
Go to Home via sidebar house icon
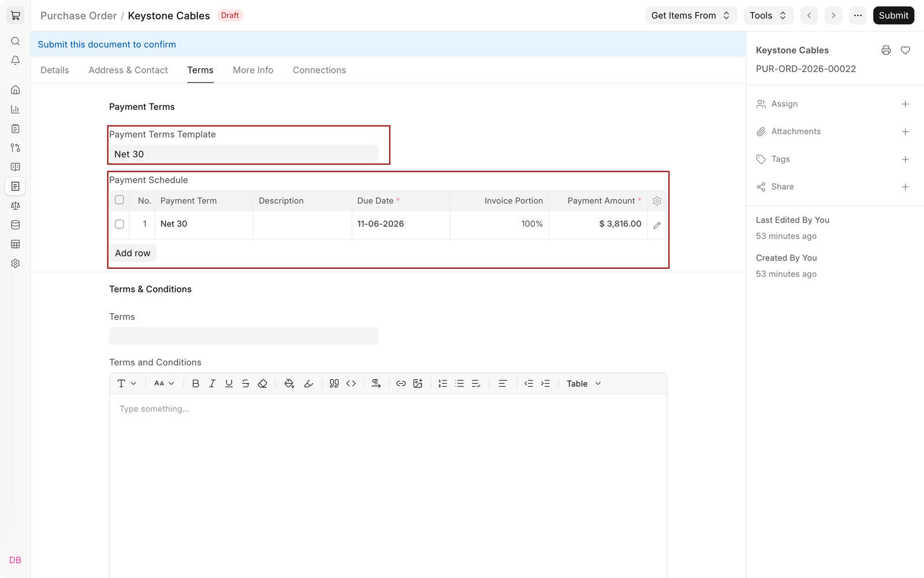tap(16, 90)
